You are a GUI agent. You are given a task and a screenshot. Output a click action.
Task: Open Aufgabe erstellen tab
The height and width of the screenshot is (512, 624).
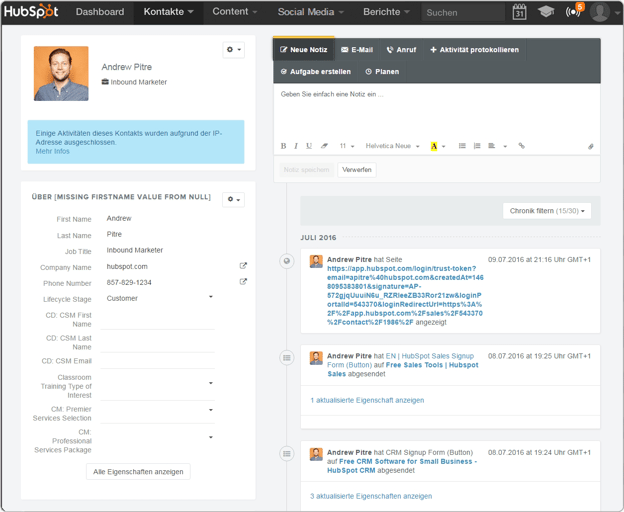click(316, 72)
